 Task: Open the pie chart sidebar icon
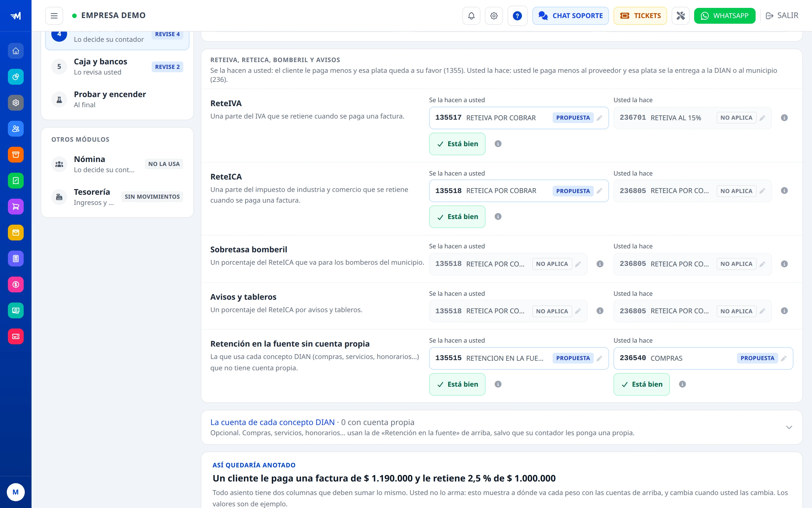coord(16,77)
